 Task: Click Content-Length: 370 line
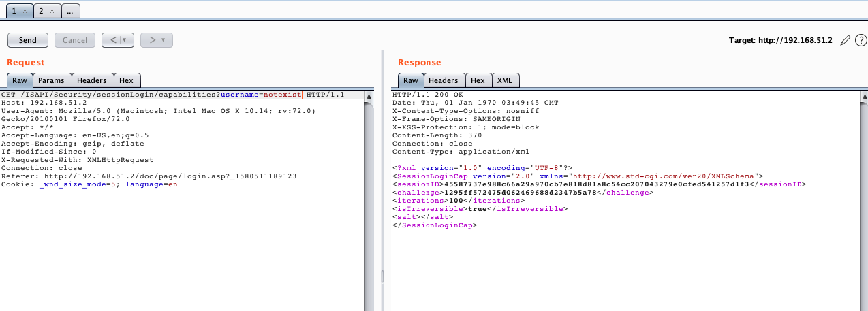pos(437,135)
